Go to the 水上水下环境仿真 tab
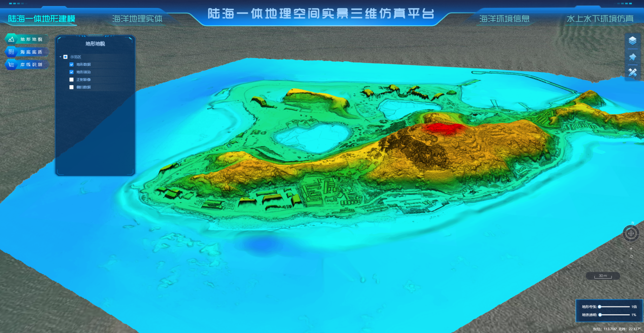 (600, 19)
